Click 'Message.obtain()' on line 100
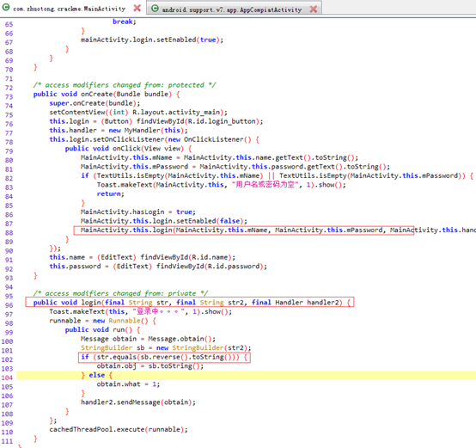 click(180, 339)
